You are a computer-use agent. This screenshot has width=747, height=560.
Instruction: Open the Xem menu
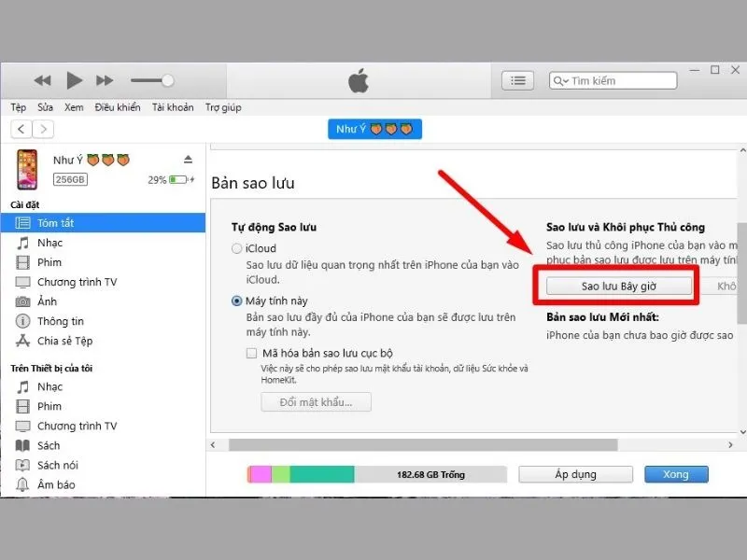coord(74,107)
